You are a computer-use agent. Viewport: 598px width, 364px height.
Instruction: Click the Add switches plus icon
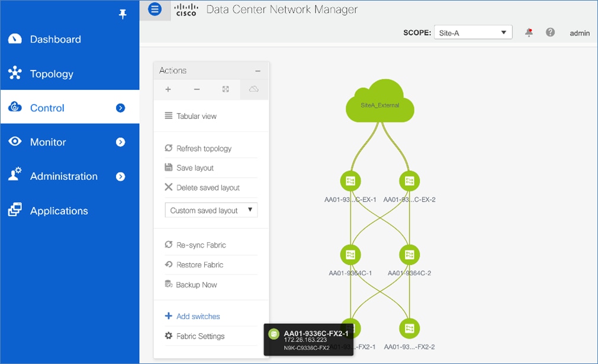pos(168,315)
